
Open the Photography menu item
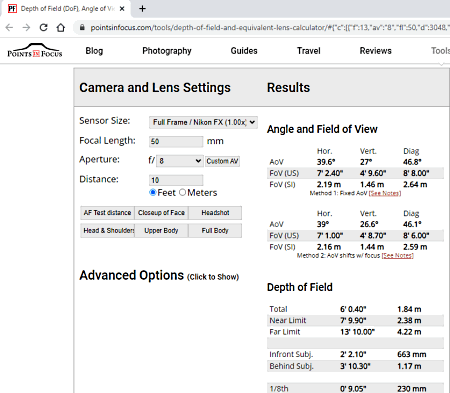[167, 51]
